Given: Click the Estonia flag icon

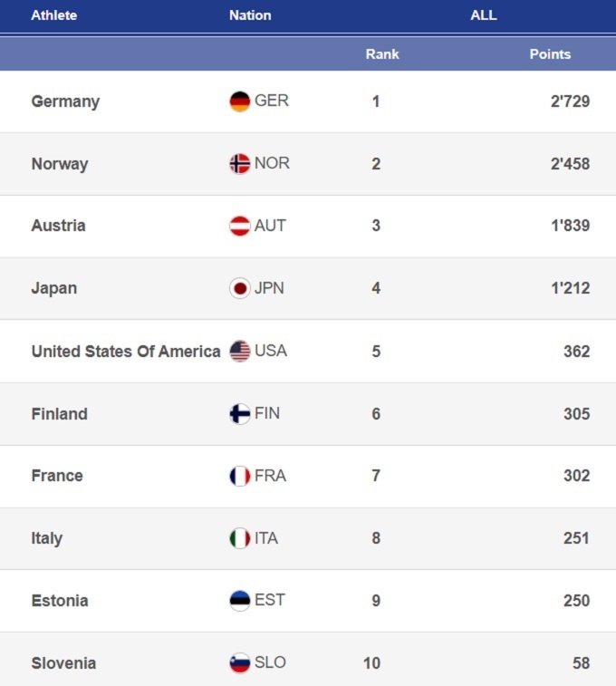Looking at the screenshot, I should 239,601.
